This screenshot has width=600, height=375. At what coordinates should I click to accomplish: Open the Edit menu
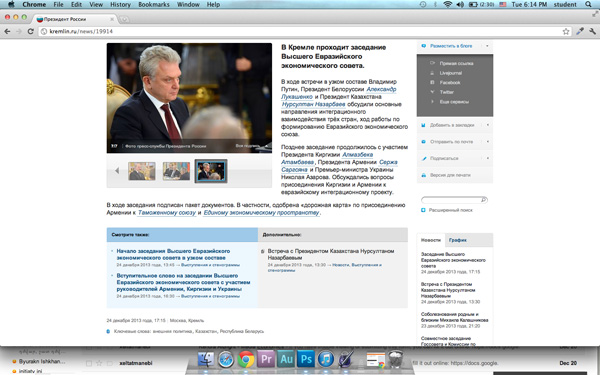[x=77, y=5]
